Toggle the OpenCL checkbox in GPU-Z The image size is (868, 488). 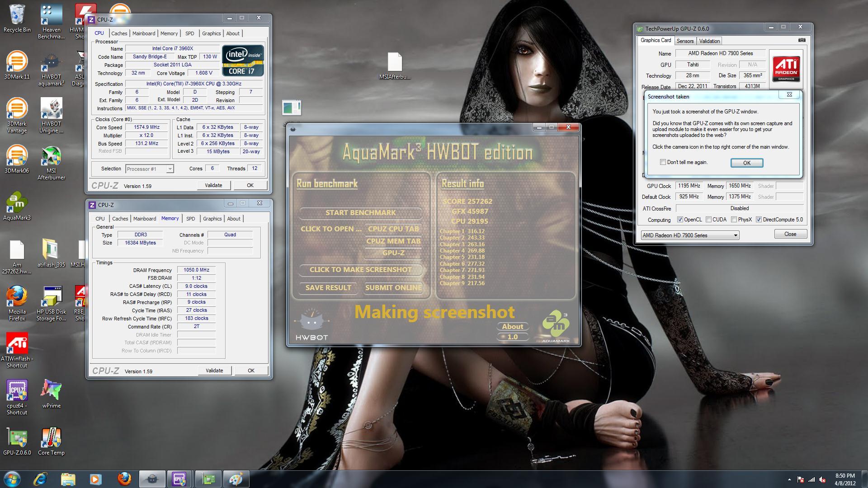[680, 220]
